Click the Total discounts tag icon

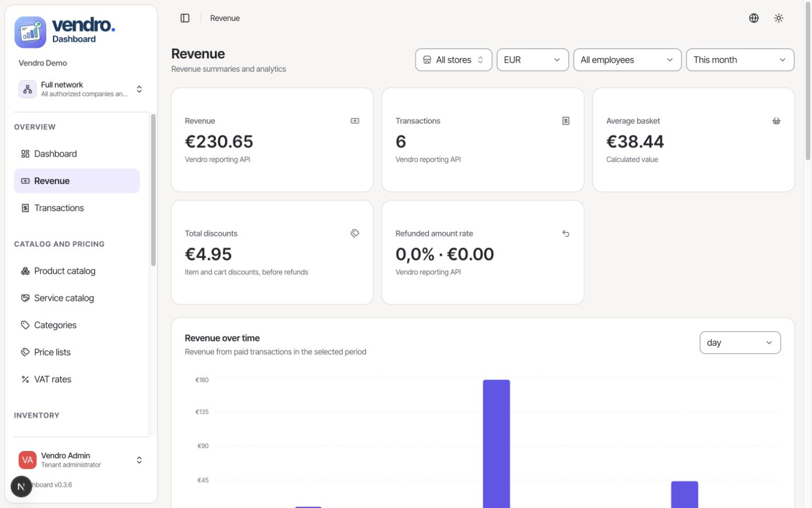(x=355, y=233)
